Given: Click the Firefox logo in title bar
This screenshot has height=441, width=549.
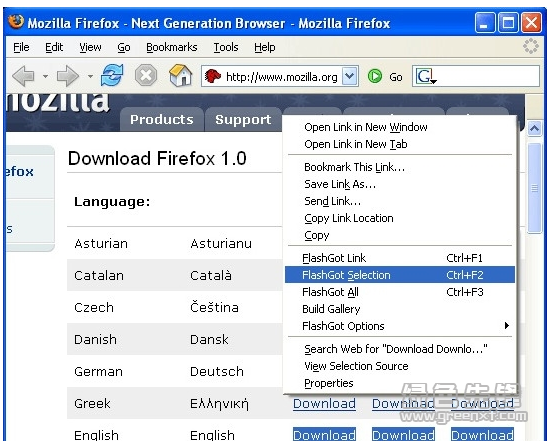Looking at the screenshot, I should pyautogui.click(x=16, y=22).
